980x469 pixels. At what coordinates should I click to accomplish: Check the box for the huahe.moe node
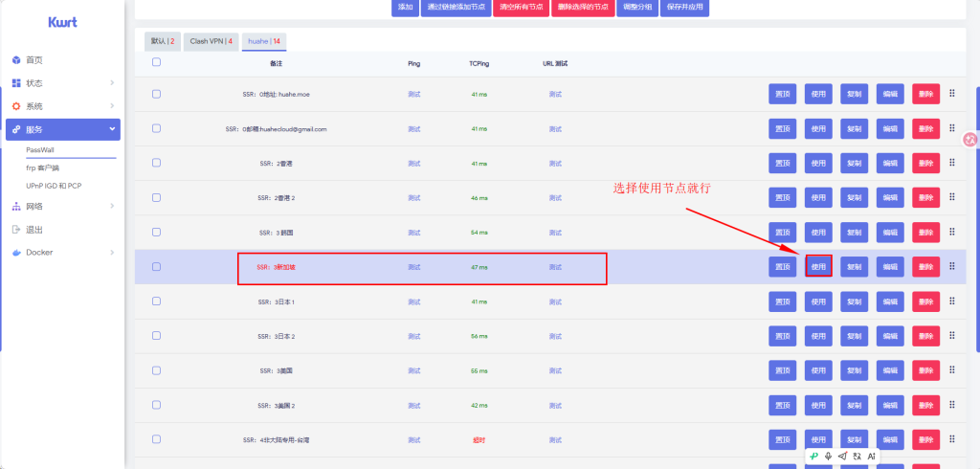[156, 94]
